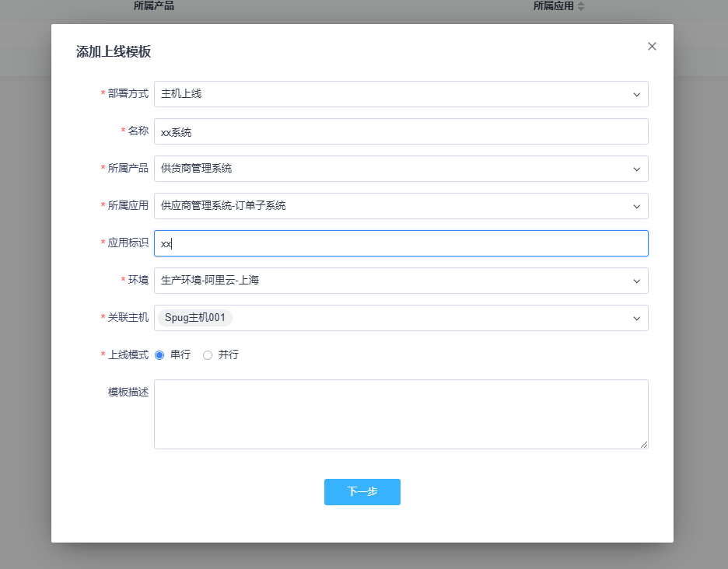Expand the 生产环境-阿里云-上海 environment selector
The image size is (728, 569).
pyautogui.click(x=389, y=281)
